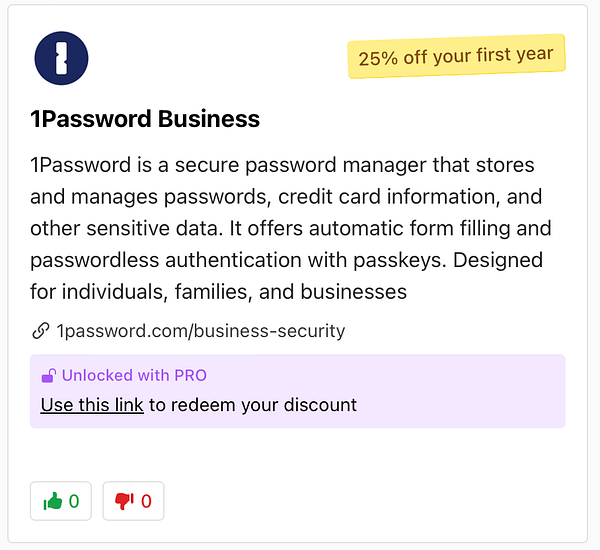Follow "Use this link" to redeem discount
600x550 pixels.
click(x=92, y=405)
